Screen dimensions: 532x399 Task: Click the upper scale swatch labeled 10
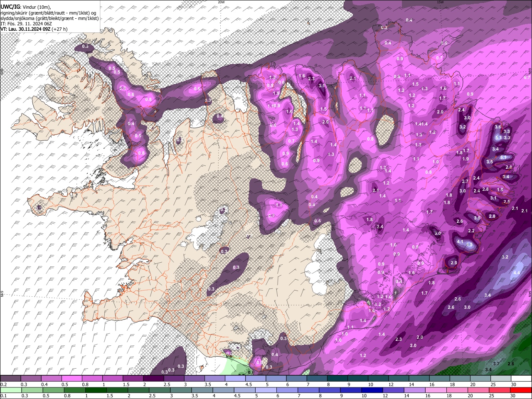pyautogui.click(x=378, y=379)
